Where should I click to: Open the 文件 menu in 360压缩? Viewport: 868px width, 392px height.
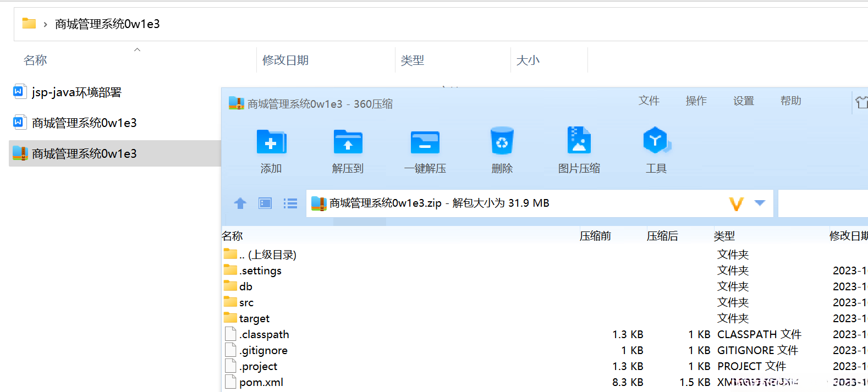649,101
